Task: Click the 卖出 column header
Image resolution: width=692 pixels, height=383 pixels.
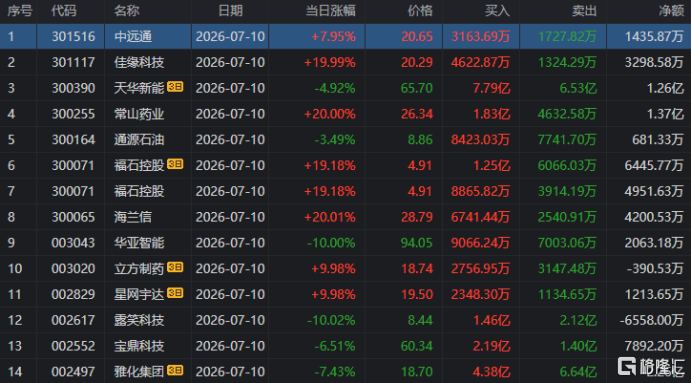Action: click(x=584, y=11)
